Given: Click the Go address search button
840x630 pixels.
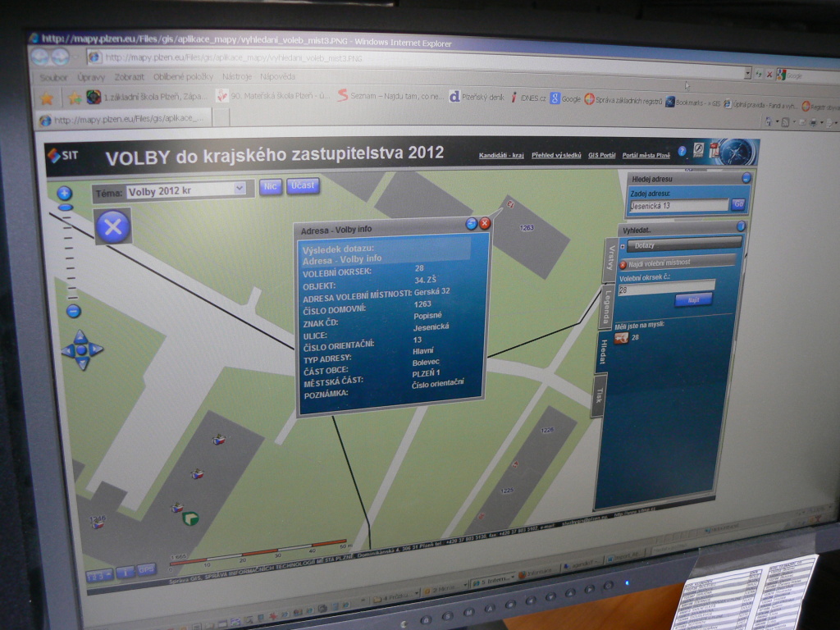Looking at the screenshot, I should coord(738,204).
